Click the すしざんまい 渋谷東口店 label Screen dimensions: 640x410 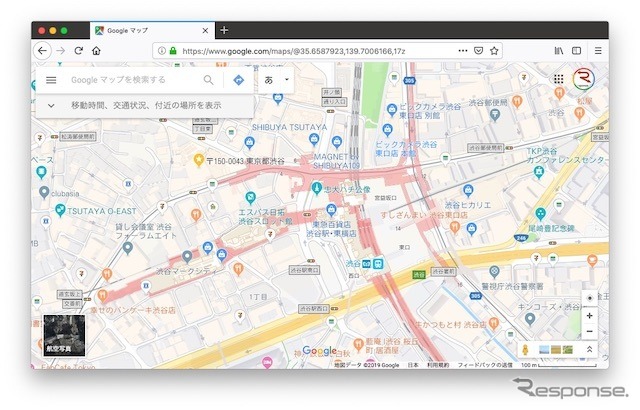pyautogui.click(x=423, y=215)
